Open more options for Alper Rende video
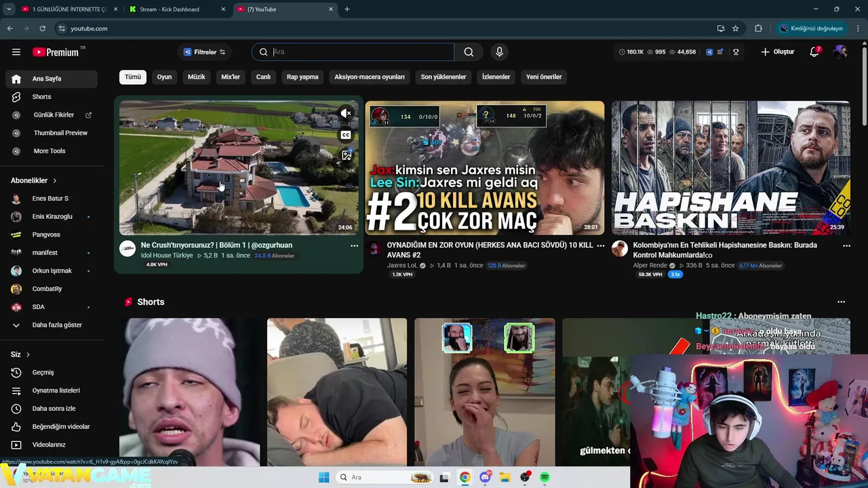The height and width of the screenshot is (488, 868). click(x=846, y=246)
